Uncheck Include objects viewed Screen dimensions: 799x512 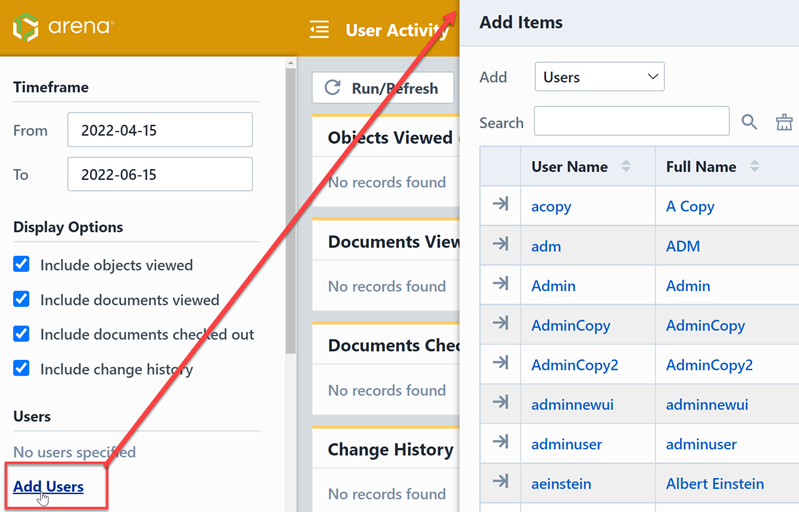21,264
